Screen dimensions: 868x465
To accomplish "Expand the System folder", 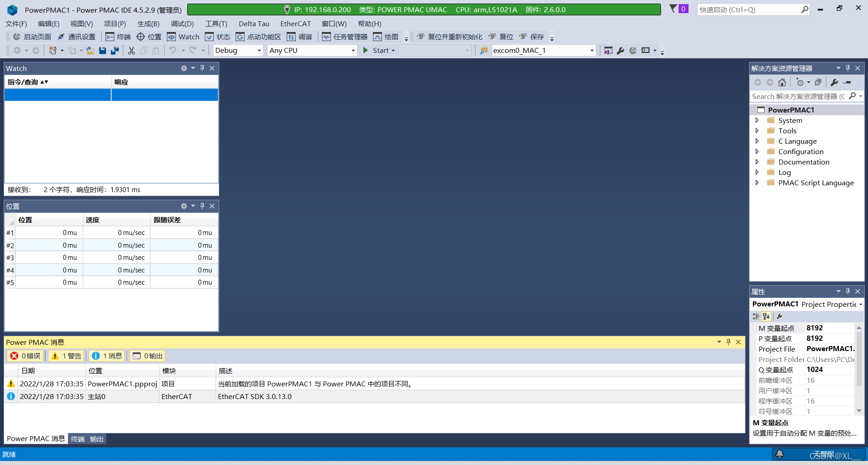I will 757,120.
